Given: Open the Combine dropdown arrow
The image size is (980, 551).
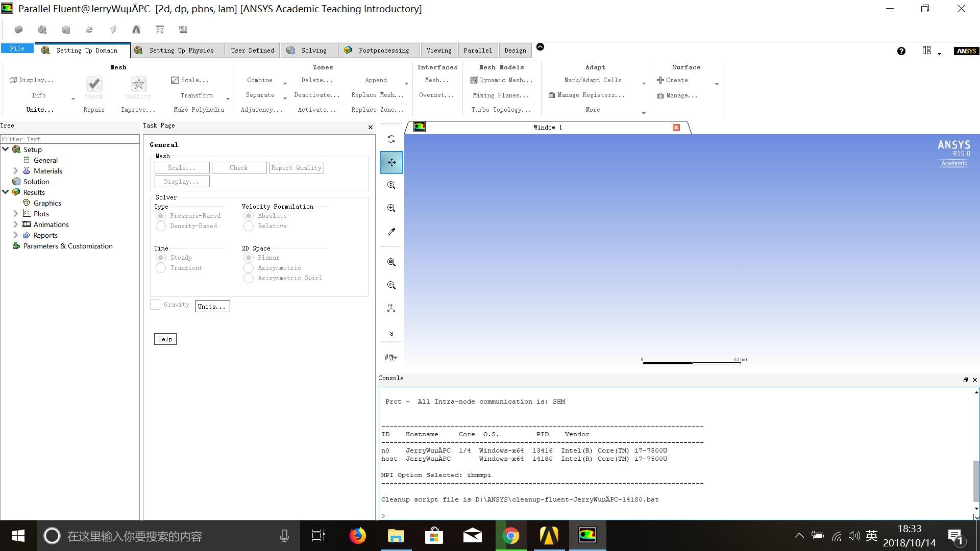Looking at the screenshot, I should tap(285, 83).
